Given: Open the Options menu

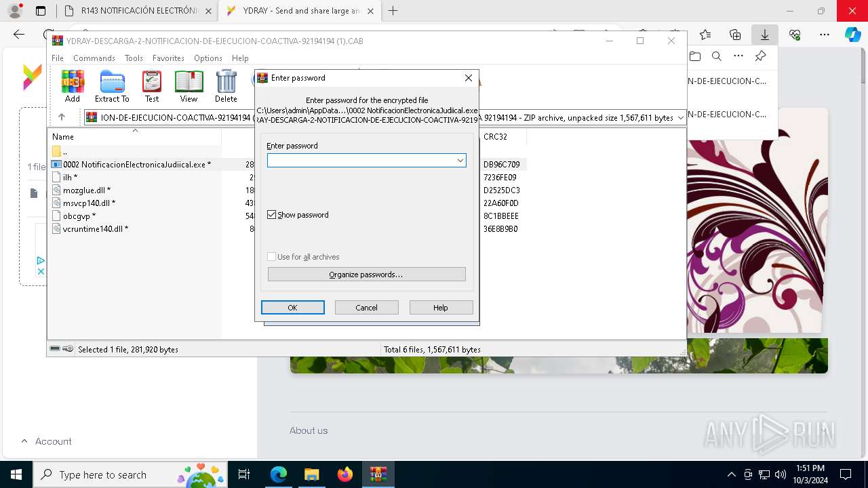Looking at the screenshot, I should click(208, 58).
